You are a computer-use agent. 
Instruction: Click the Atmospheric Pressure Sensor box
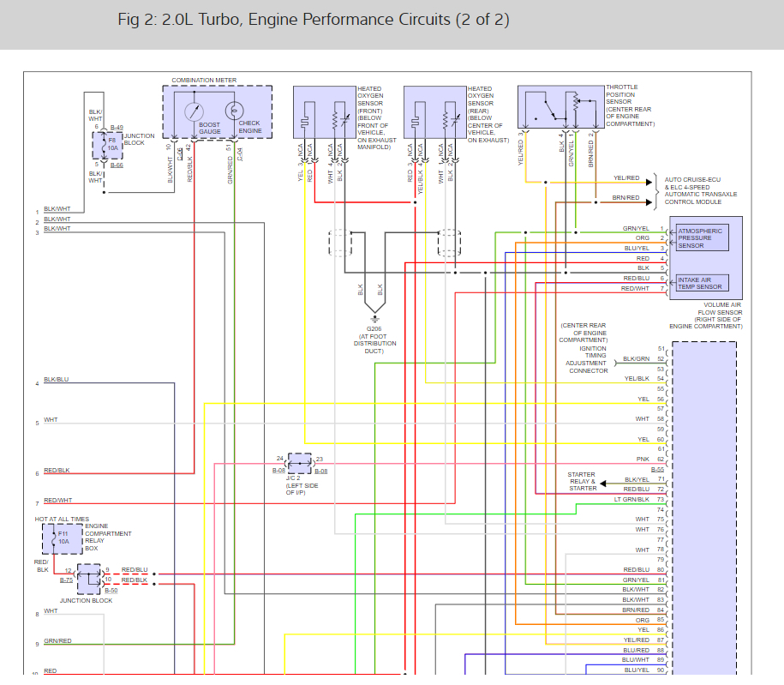tap(702, 237)
